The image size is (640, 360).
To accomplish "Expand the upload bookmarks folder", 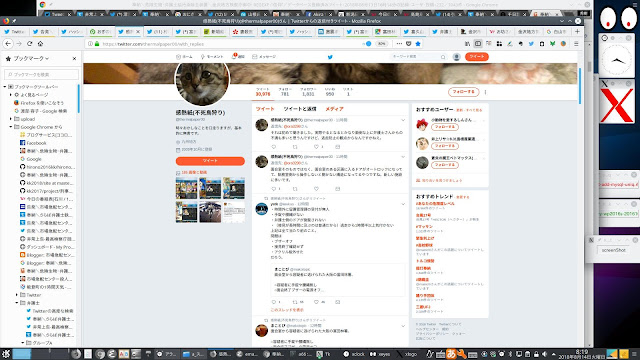I will 11,119.
